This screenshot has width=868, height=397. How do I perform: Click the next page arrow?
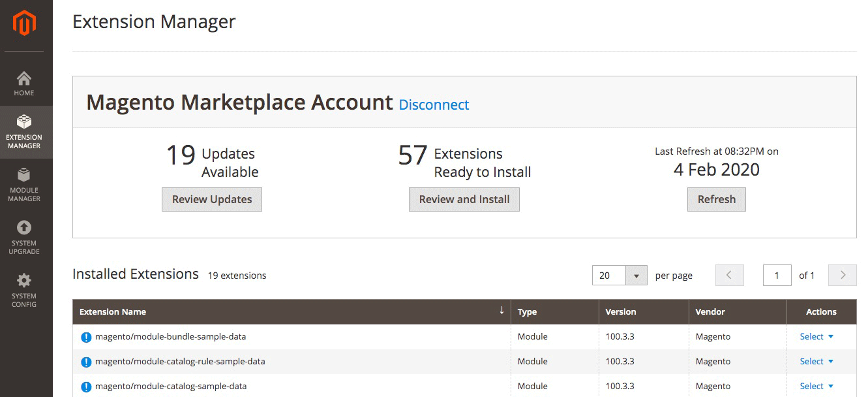pyautogui.click(x=842, y=275)
